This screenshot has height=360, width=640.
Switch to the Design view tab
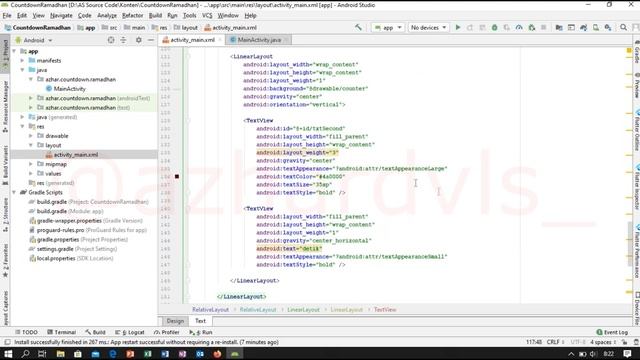coord(176,321)
